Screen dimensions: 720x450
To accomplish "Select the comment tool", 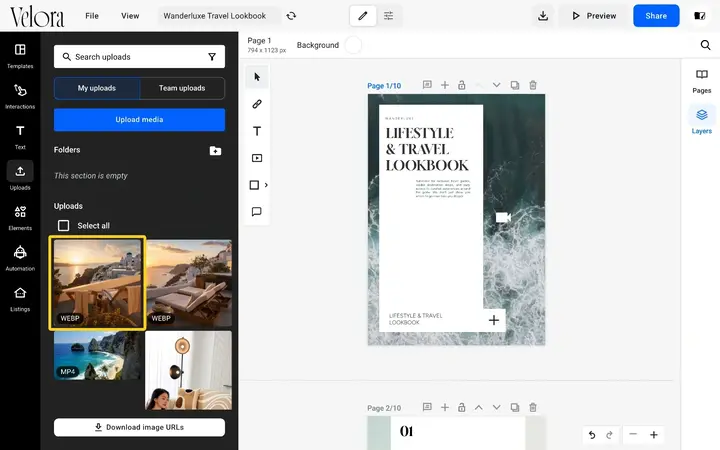I will [x=257, y=212].
